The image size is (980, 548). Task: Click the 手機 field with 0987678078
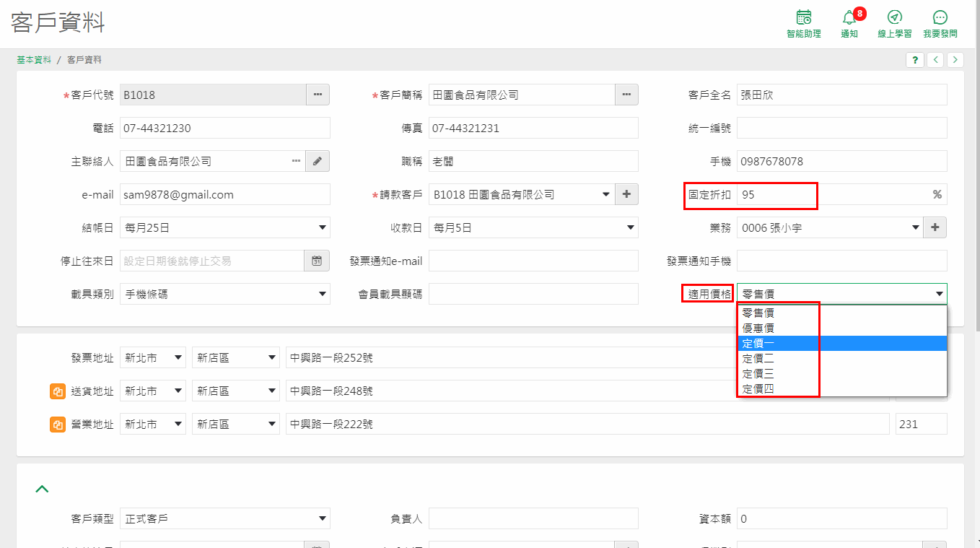point(842,161)
